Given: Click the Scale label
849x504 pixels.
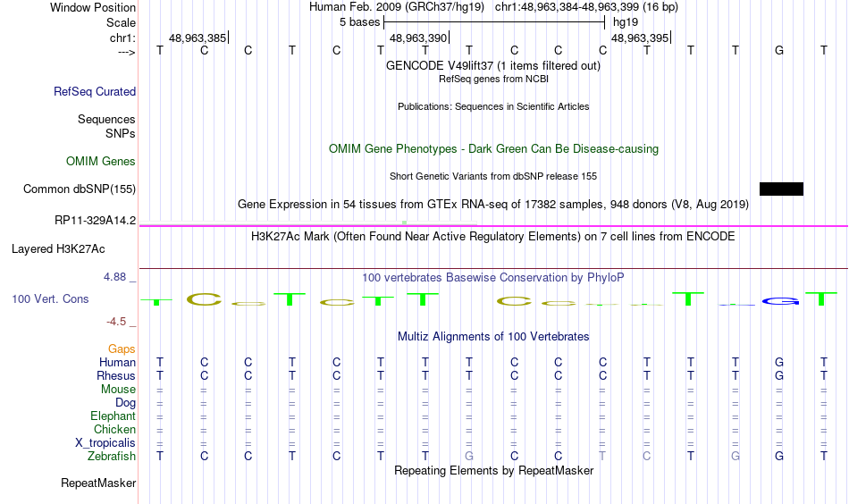Looking at the screenshot, I should (x=121, y=22).
